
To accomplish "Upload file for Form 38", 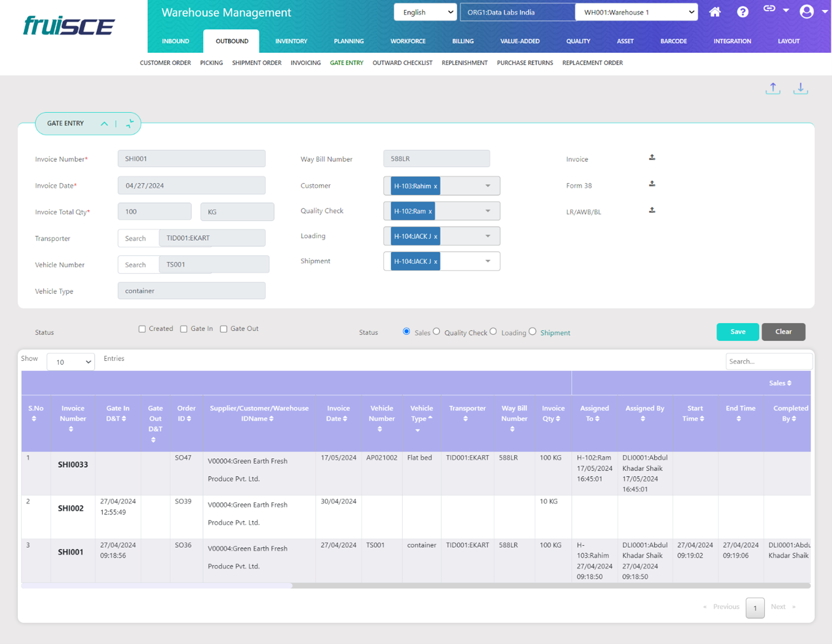I will 652,184.
